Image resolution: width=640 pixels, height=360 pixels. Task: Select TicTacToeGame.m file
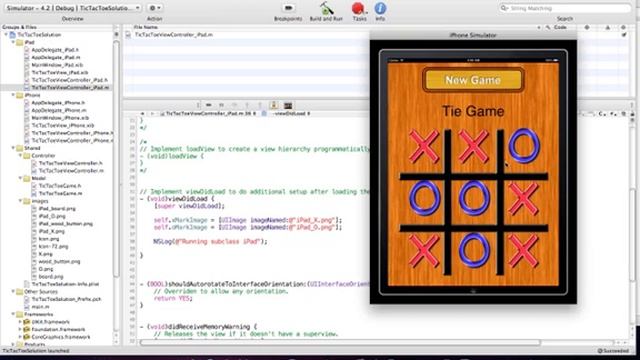pyautogui.click(x=60, y=193)
